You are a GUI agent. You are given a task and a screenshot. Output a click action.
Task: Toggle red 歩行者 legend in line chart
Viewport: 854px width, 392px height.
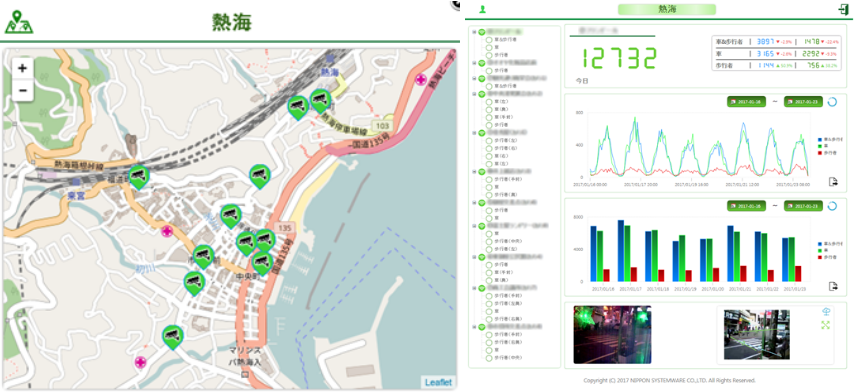[x=828, y=152]
